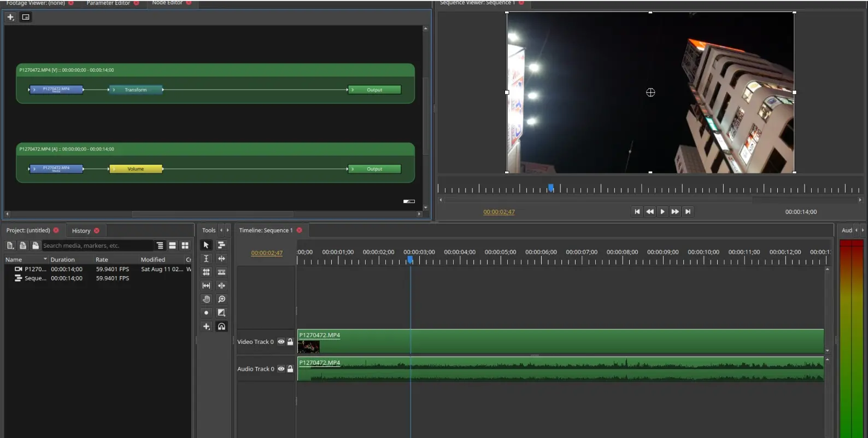Viewport: 868px width, 438px height.
Task: Click node editor scroll down arrow
Action: coord(426,208)
